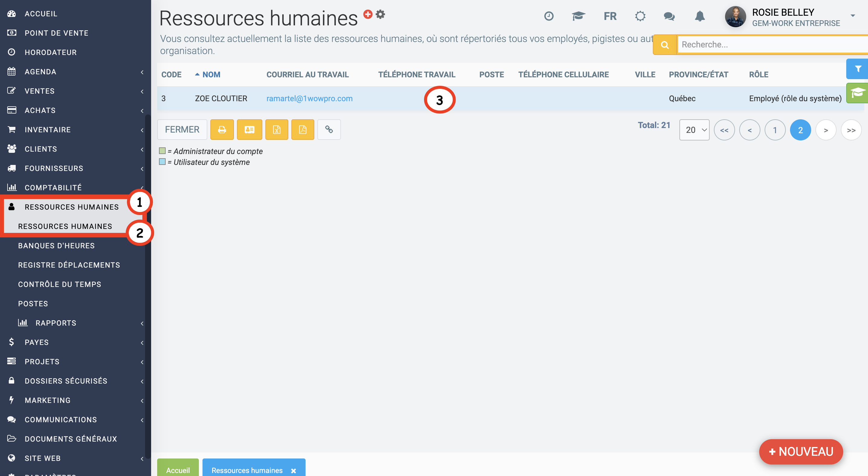Open Rosie Belley user menu arrow
The image size is (868, 476).
click(x=853, y=16)
